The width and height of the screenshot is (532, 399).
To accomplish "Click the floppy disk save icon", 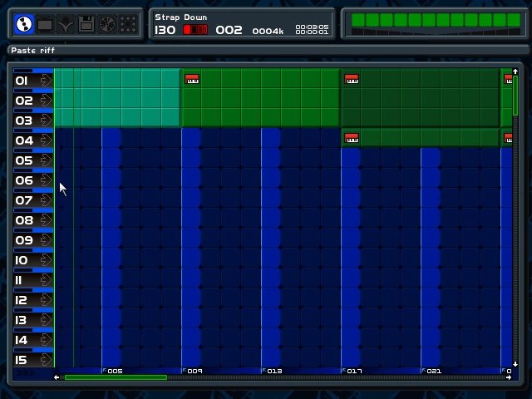I will click(x=86, y=24).
